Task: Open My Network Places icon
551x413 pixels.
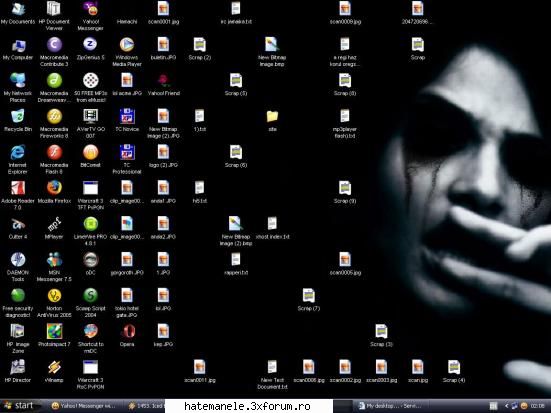Action: coord(18,87)
